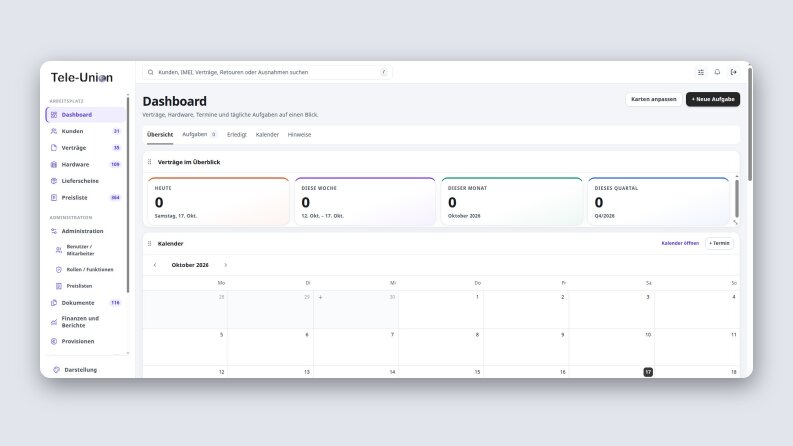Click the Preisliste icon under Arbeitsplatz

point(54,198)
